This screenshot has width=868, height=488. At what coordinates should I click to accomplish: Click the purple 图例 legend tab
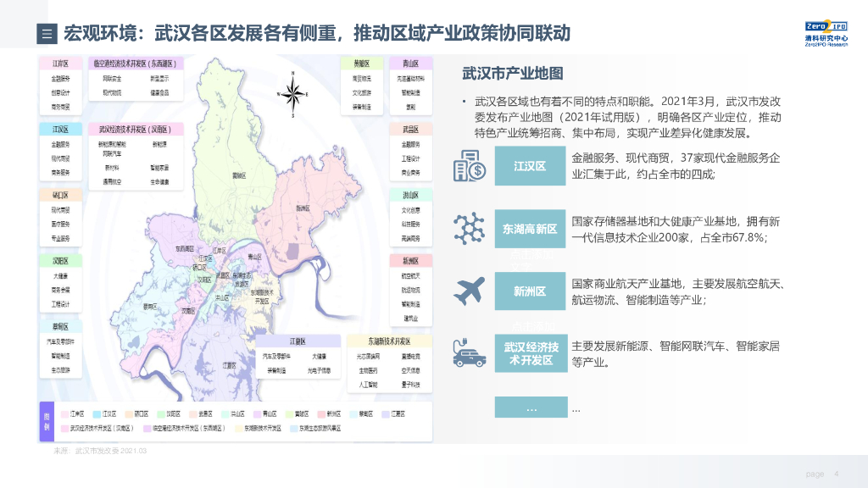(47, 422)
